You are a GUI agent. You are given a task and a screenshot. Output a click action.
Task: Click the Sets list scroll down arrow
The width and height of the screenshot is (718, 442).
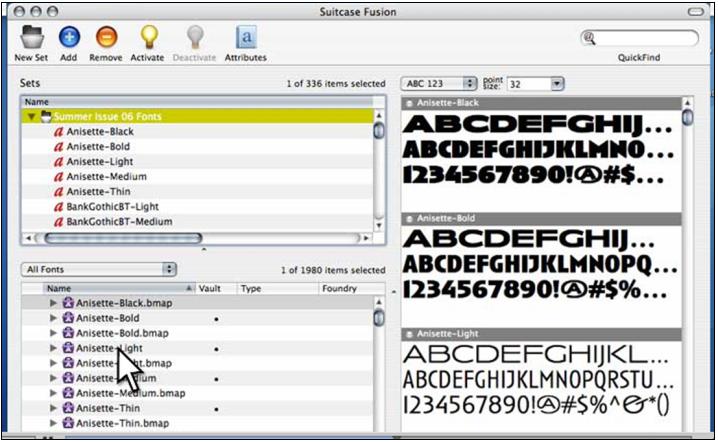pos(379,226)
